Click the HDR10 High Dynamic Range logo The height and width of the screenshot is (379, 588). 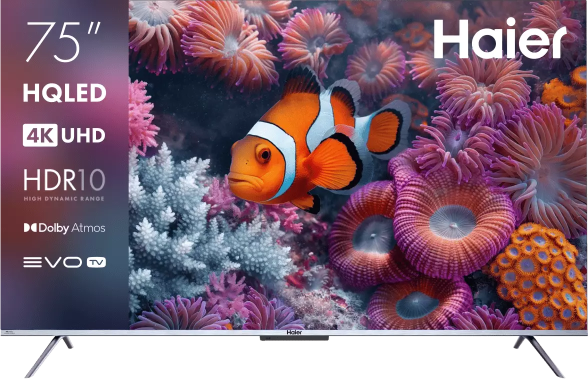click(x=64, y=185)
